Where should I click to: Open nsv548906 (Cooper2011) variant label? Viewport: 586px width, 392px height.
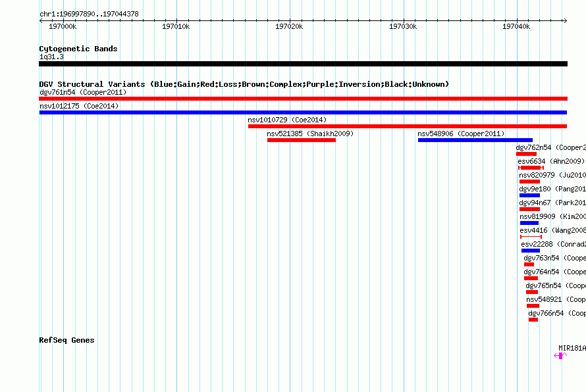[x=461, y=134]
